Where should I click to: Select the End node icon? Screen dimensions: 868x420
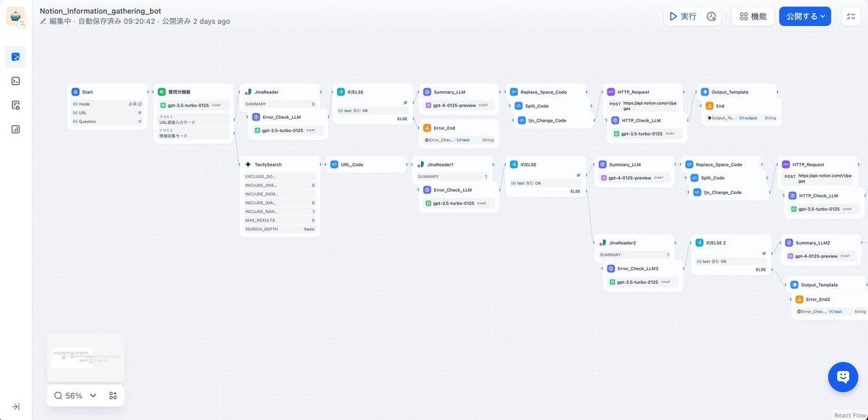[x=710, y=106]
